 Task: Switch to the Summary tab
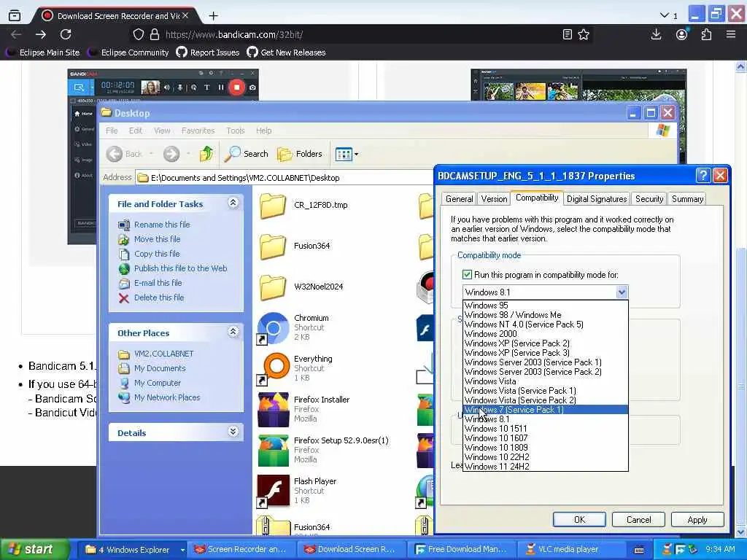687,199
